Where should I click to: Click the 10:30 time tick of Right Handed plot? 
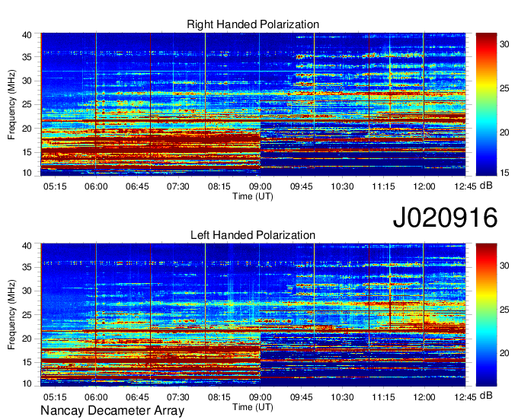point(342,186)
